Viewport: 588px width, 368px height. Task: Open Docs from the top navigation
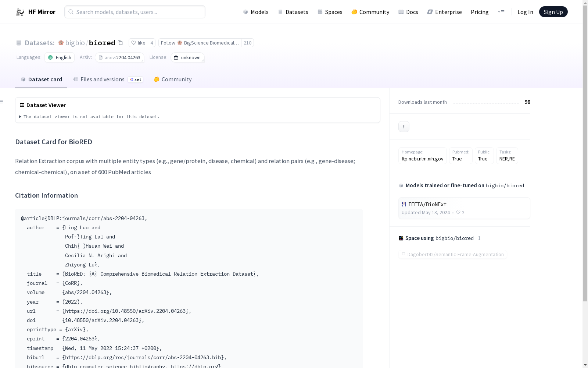pyautogui.click(x=408, y=12)
